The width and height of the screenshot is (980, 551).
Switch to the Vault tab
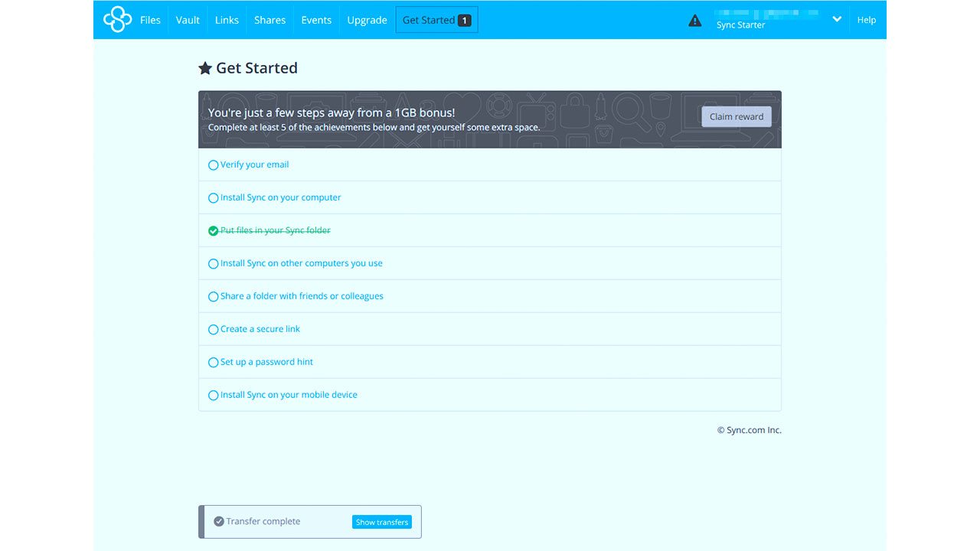[188, 20]
